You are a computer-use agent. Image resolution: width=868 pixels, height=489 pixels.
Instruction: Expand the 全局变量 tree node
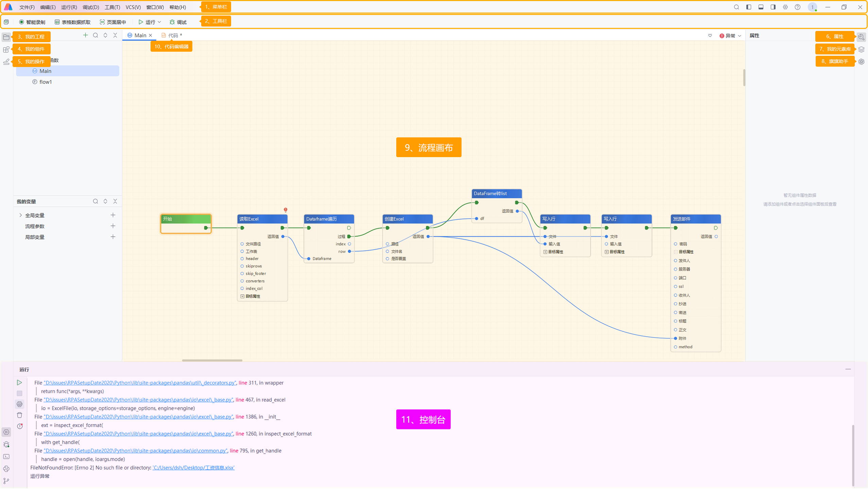[20, 215]
